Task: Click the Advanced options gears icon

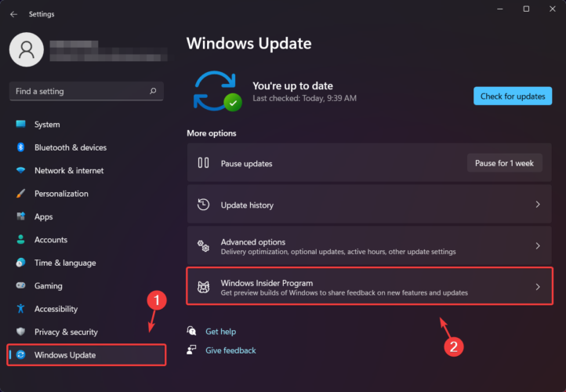Action: point(203,246)
